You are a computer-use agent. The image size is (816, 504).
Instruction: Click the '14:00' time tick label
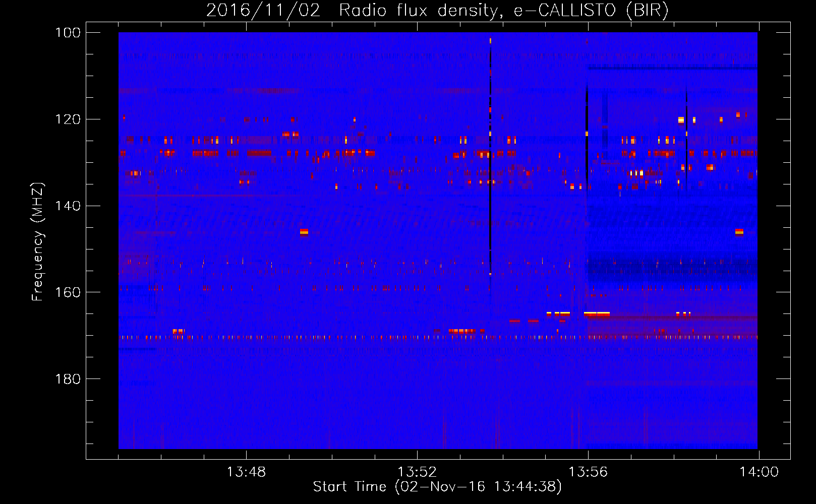click(x=759, y=472)
